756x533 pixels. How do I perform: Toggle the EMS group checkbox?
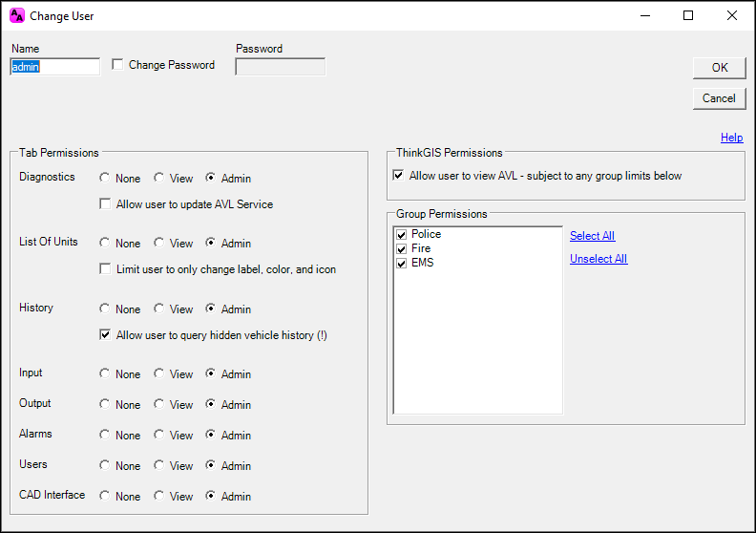[401, 264]
